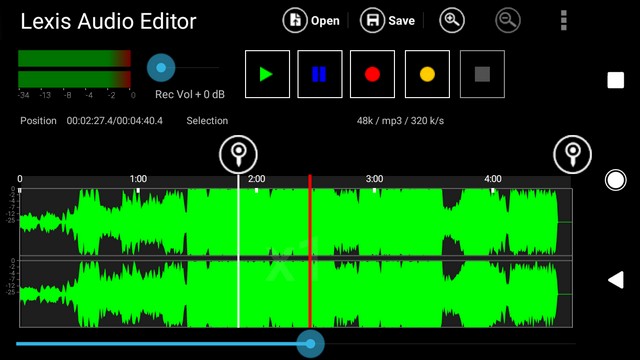
Task: Select the right selection marker pin
Action: pos(572,155)
